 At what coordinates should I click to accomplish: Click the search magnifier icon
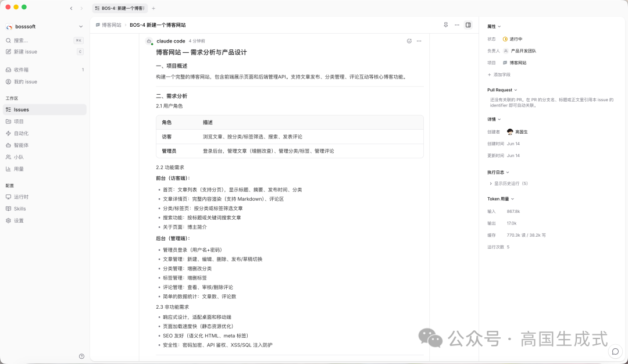point(8,41)
